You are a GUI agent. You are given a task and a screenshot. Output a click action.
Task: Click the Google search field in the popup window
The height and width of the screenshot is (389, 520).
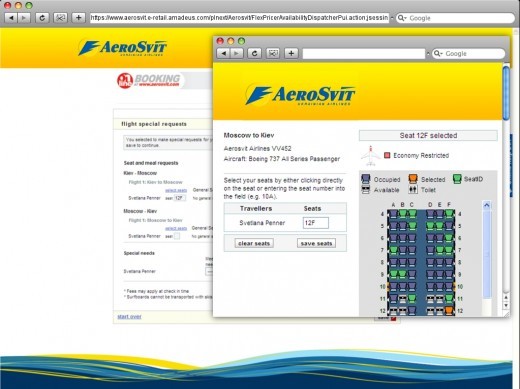pyautogui.click(x=468, y=53)
